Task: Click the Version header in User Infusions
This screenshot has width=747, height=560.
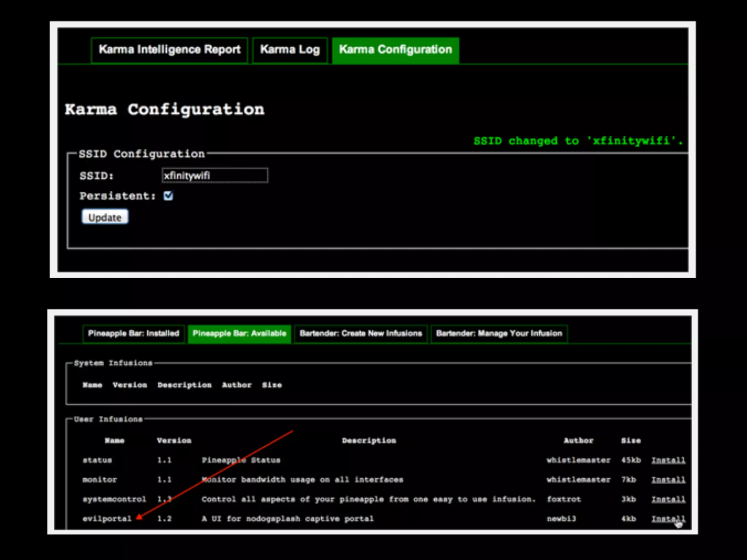Action: click(x=174, y=440)
